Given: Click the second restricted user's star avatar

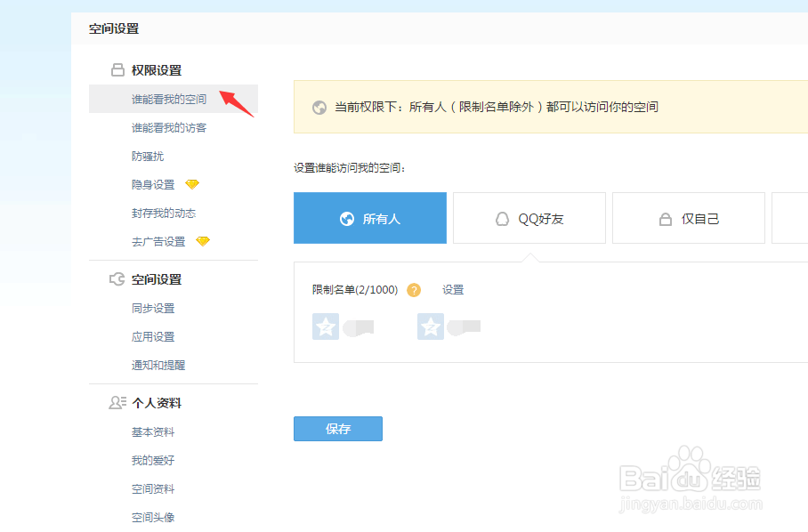Looking at the screenshot, I should pos(431,326).
